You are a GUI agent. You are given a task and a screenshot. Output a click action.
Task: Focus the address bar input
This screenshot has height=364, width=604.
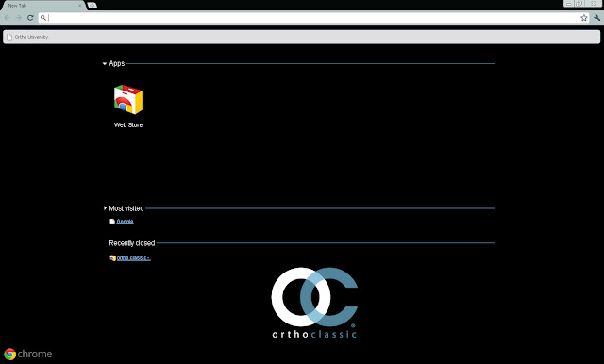[312, 18]
